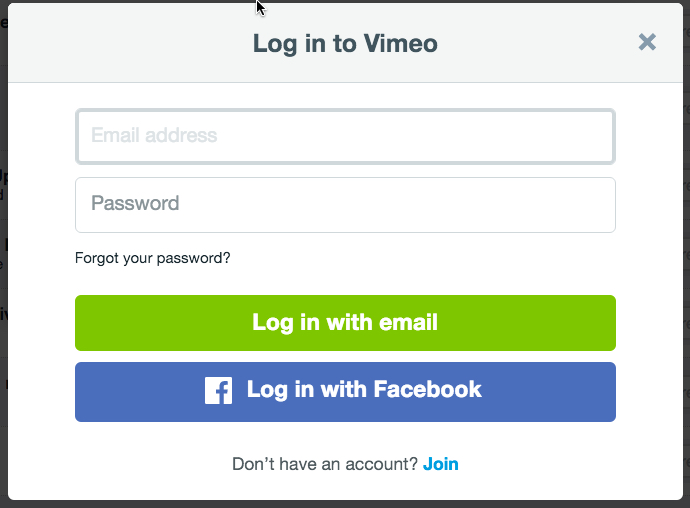This screenshot has width=690, height=508.
Task: Dismiss the modal with the X icon
Action: tap(647, 42)
